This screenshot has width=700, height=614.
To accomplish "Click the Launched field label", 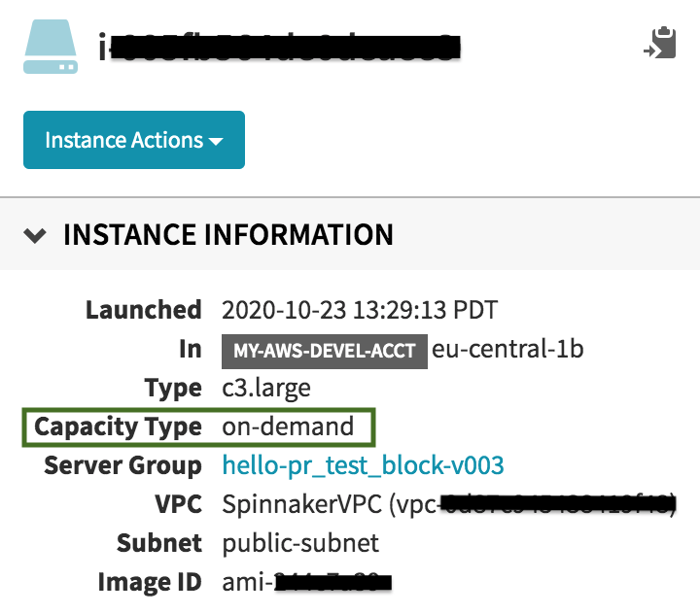I will click(x=144, y=310).
